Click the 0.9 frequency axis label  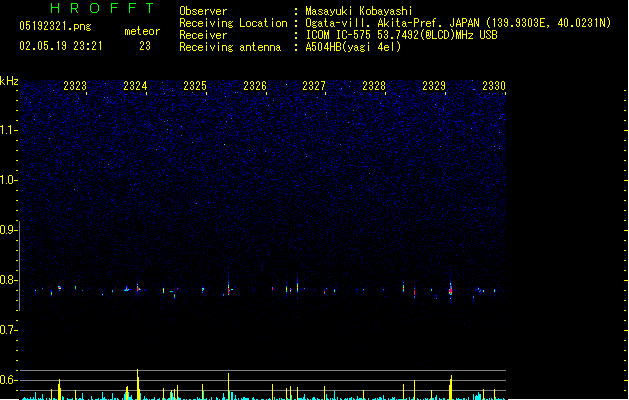(7, 230)
